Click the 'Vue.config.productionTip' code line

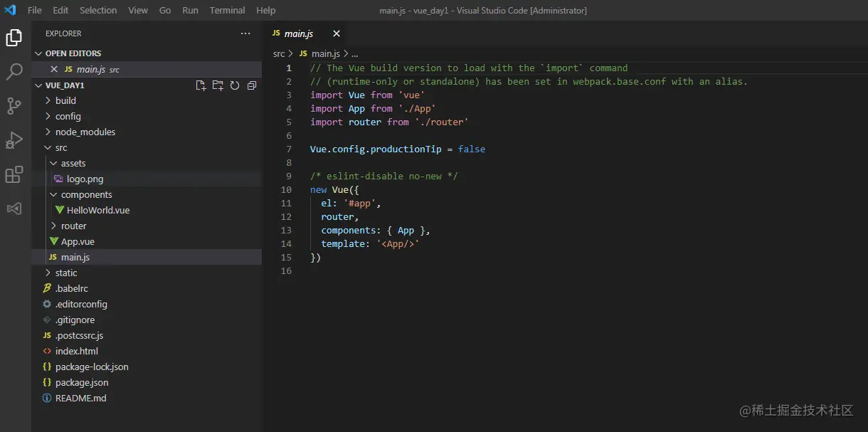(398, 149)
